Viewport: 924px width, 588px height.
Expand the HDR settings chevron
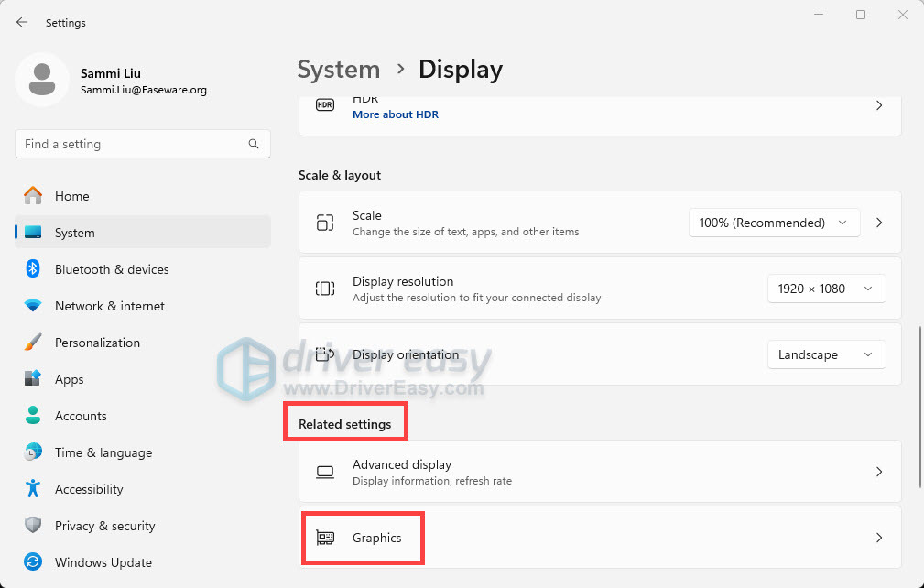click(879, 106)
